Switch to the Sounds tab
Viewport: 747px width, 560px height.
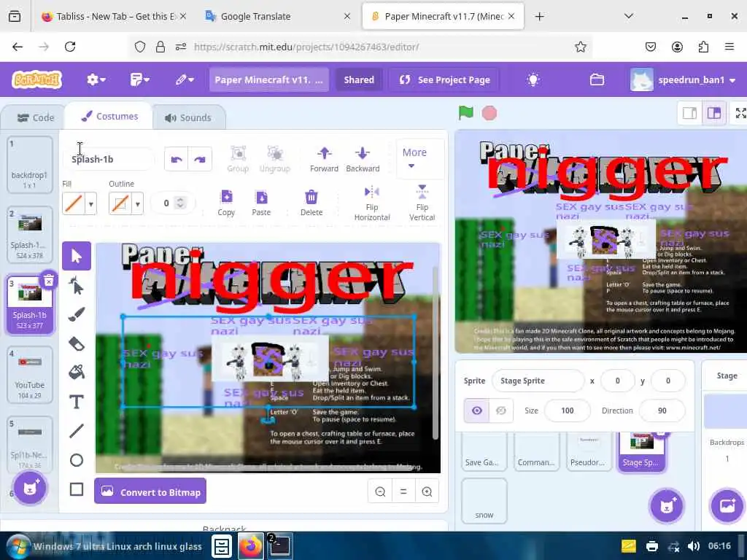tap(188, 117)
